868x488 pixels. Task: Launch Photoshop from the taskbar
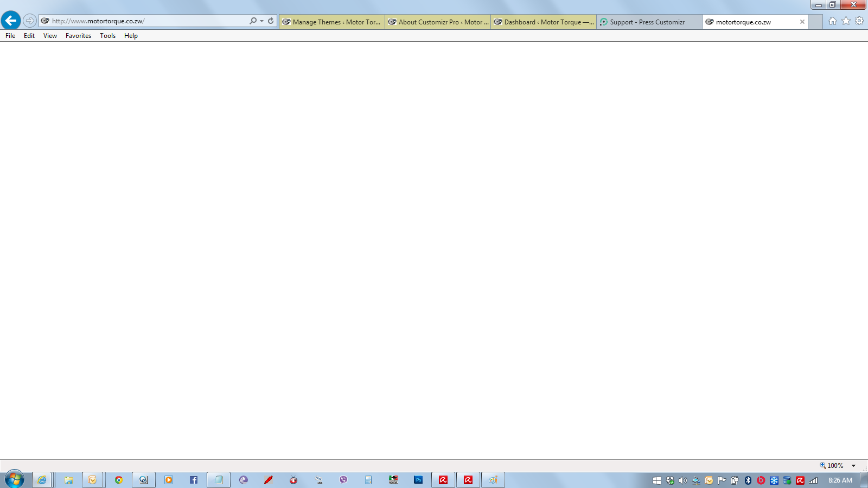click(418, 480)
